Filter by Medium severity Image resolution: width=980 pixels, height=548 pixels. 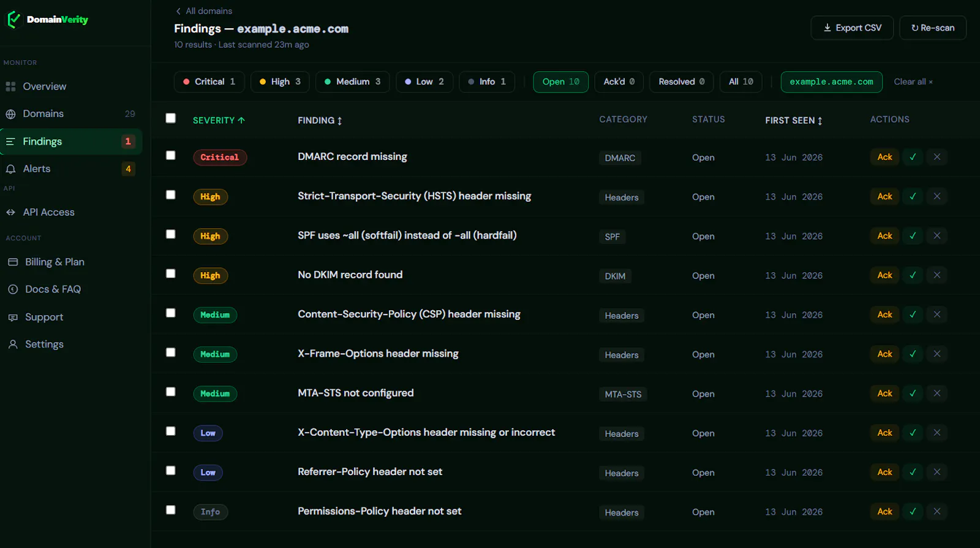coord(352,82)
